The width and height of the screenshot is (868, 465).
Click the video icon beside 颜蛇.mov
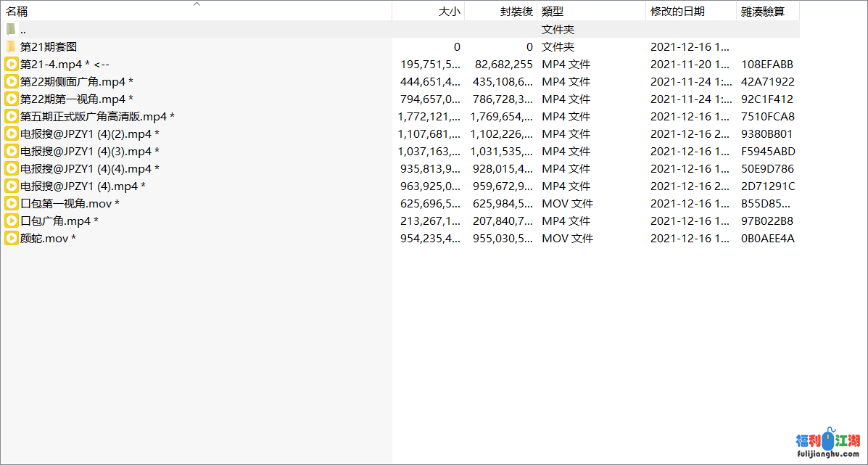(11, 238)
